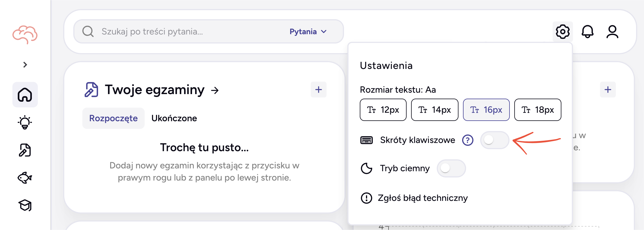Viewport: 644px width, 230px height.
Task: Click the arrow next to Twoje egzaminy
Action: (215, 90)
